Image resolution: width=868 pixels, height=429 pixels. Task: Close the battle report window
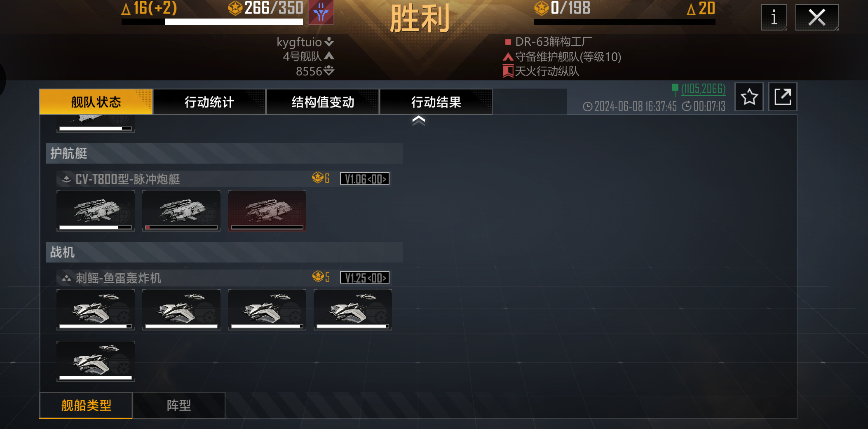(x=817, y=17)
